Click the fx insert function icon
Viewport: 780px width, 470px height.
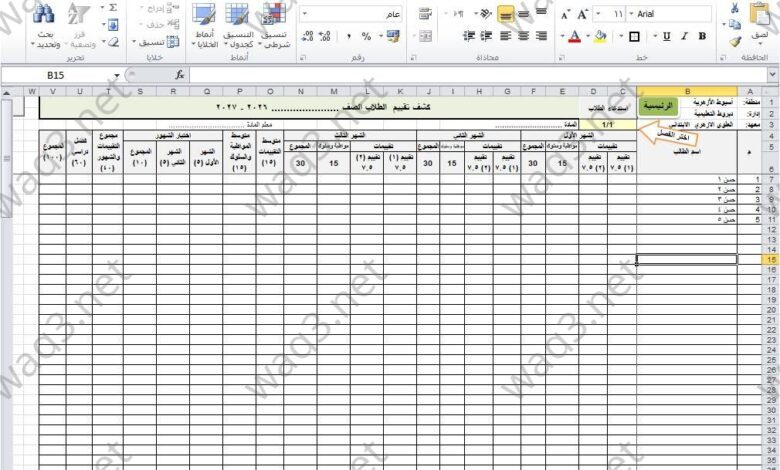[x=180, y=75]
